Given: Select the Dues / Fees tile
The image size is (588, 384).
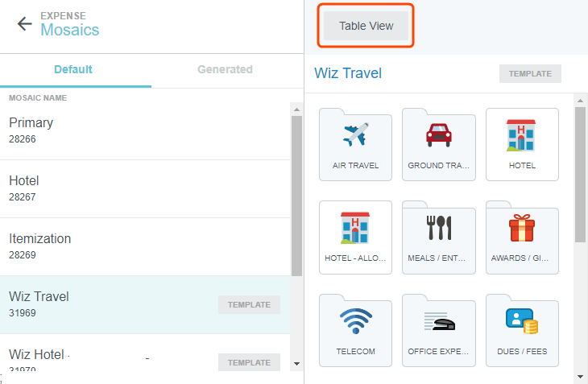Looking at the screenshot, I should tap(522, 329).
